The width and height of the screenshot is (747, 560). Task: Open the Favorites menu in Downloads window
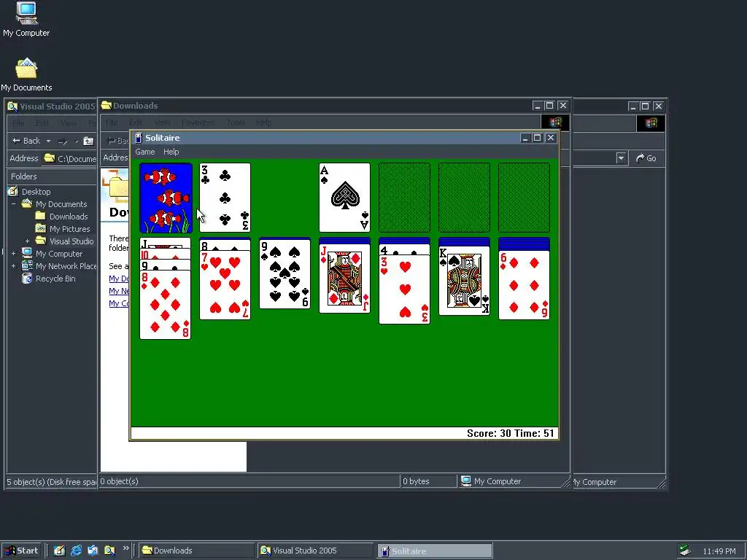[x=198, y=122]
